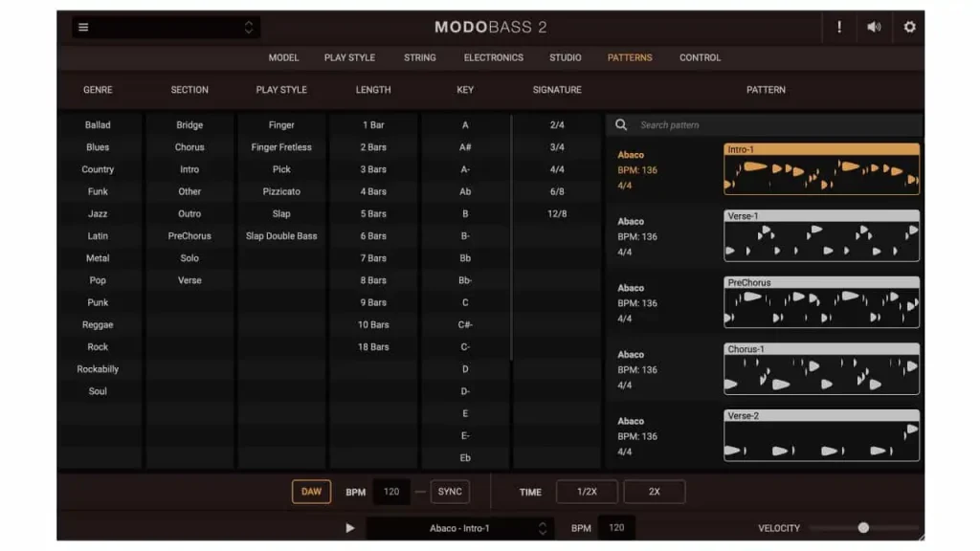Open settings with the gear icon
The width and height of the screenshot is (980, 551).
(x=909, y=27)
